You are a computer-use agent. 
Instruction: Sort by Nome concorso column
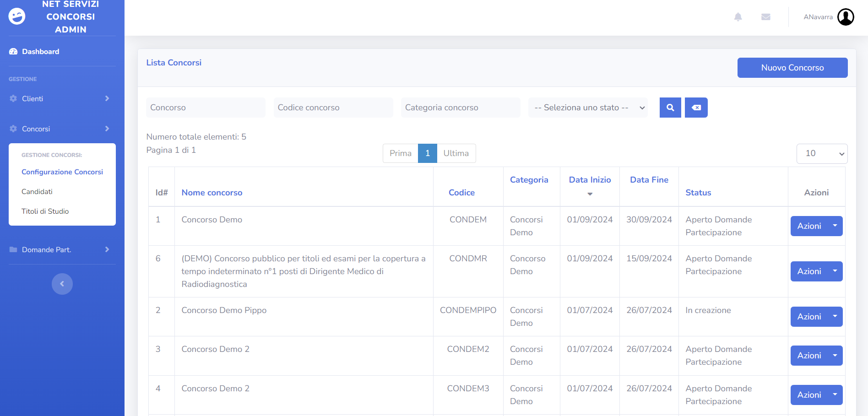(212, 193)
